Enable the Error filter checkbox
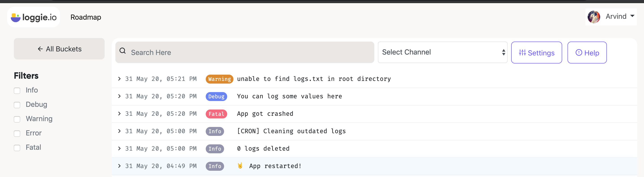This screenshot has height=177, width=644. 17,133
